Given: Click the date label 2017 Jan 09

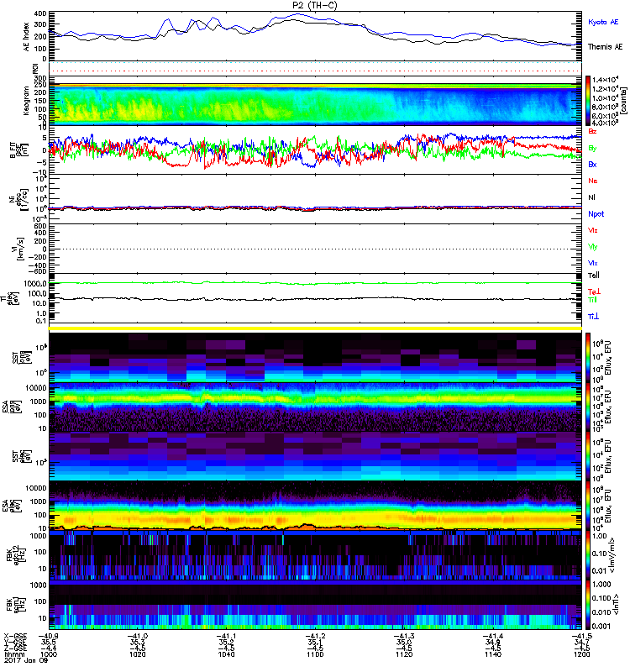Looking at the screenshot, I should (26, 660).
